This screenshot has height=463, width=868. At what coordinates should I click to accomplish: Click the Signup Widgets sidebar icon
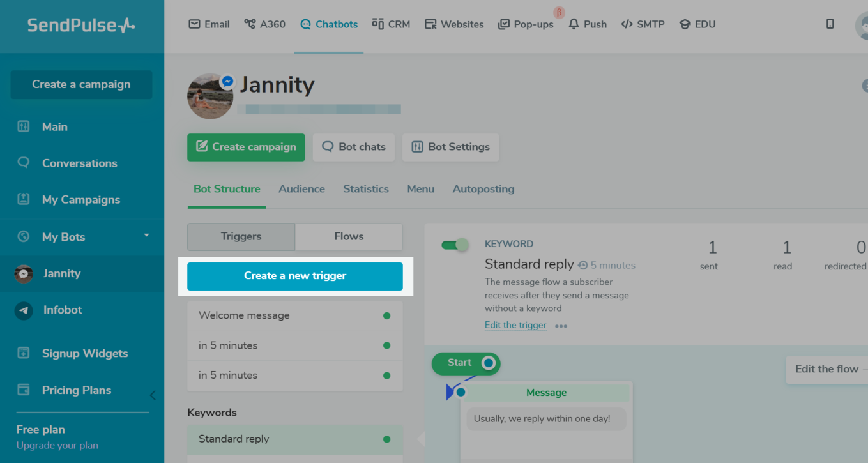pyautogui.click(x=24, y=353)
